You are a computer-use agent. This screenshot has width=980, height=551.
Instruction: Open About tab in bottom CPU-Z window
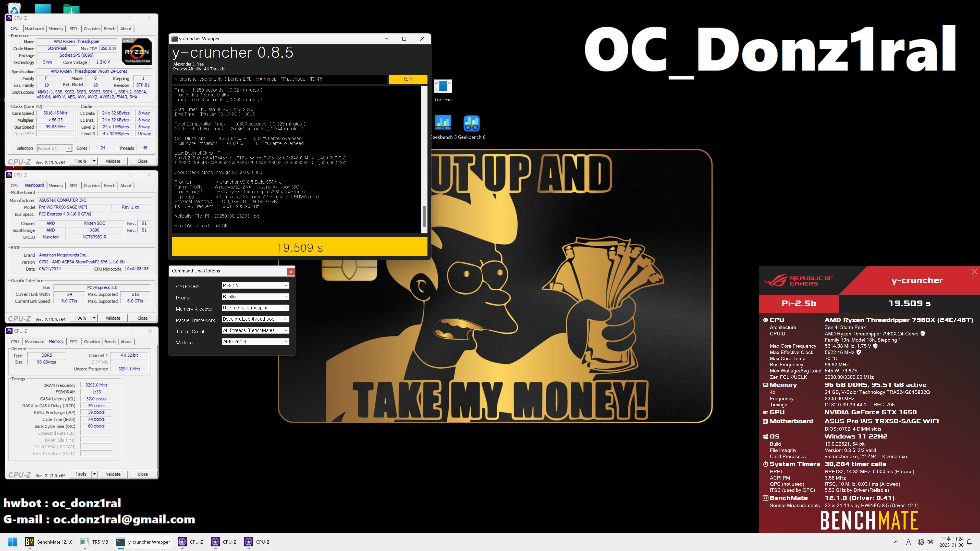point(126,342)
